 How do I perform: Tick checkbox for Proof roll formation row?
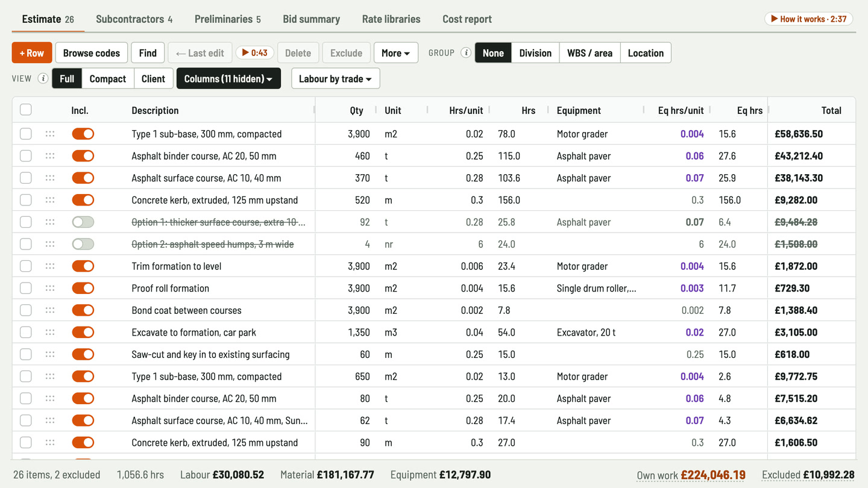point(26,288)
